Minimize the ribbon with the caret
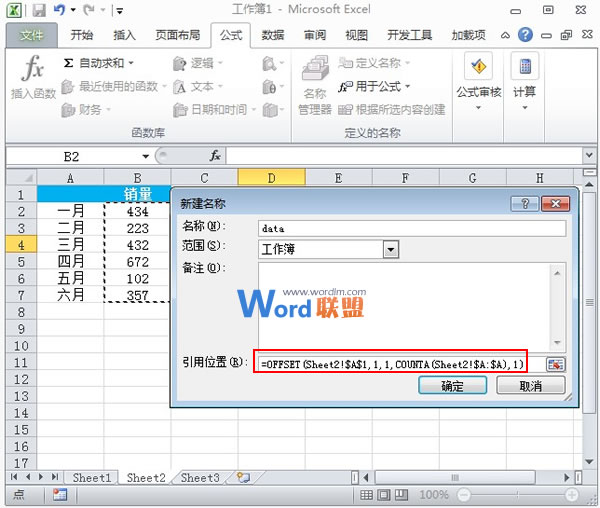 [505, 36]
